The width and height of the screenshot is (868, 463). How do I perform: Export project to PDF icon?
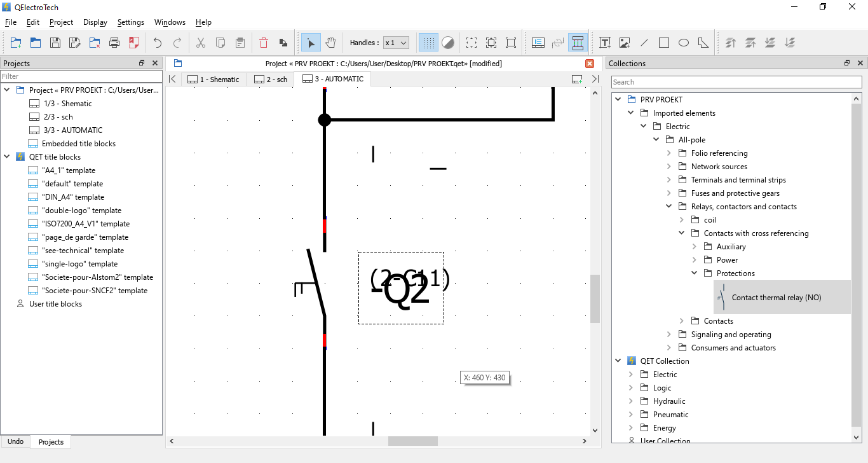134,43
